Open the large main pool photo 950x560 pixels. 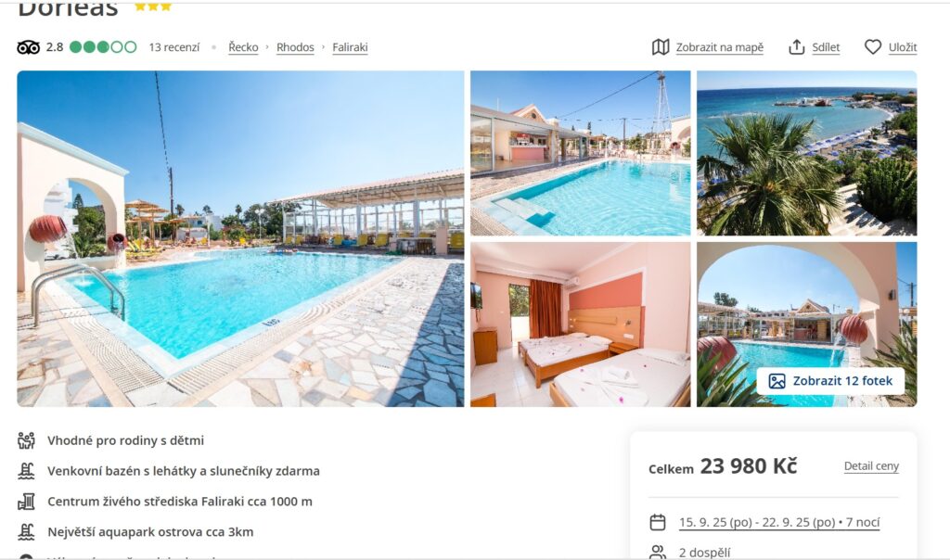[x=240, y=238]
